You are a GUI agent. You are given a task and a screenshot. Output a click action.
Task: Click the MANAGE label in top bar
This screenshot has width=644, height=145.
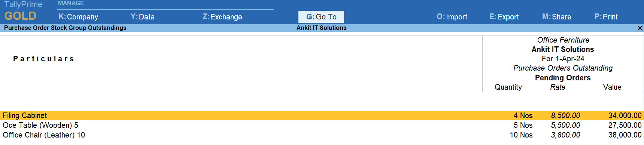click(71, 3)
